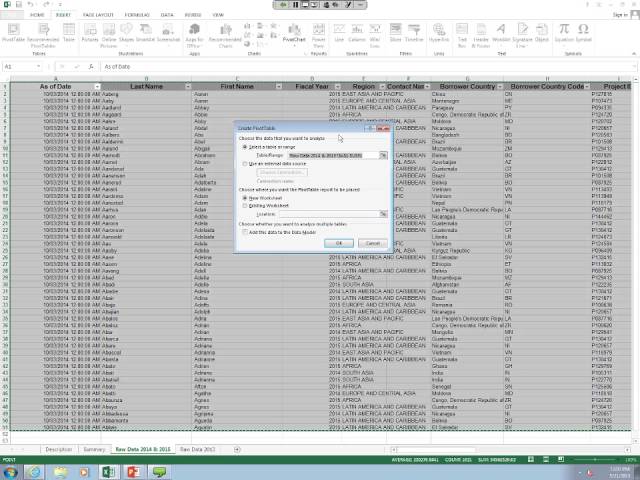Open Recommended Charts
640x480 pixels.
coord(225,34)
